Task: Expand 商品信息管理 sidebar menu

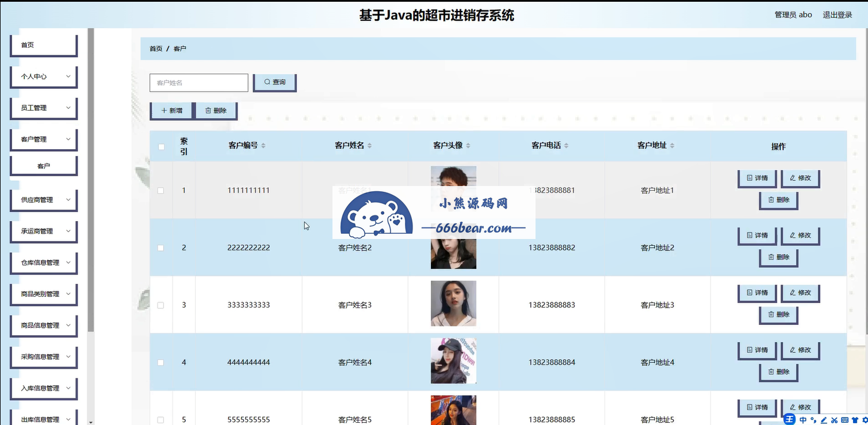Action: (44, 325)
